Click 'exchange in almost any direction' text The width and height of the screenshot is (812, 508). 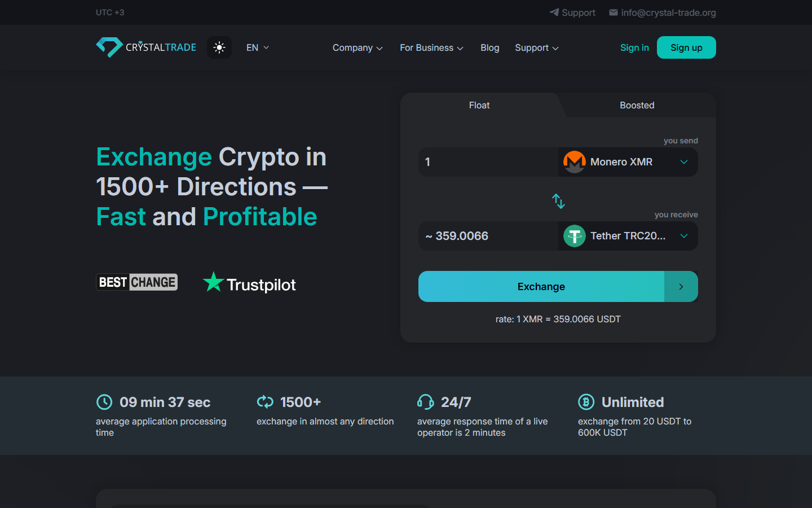click(325, 421)
